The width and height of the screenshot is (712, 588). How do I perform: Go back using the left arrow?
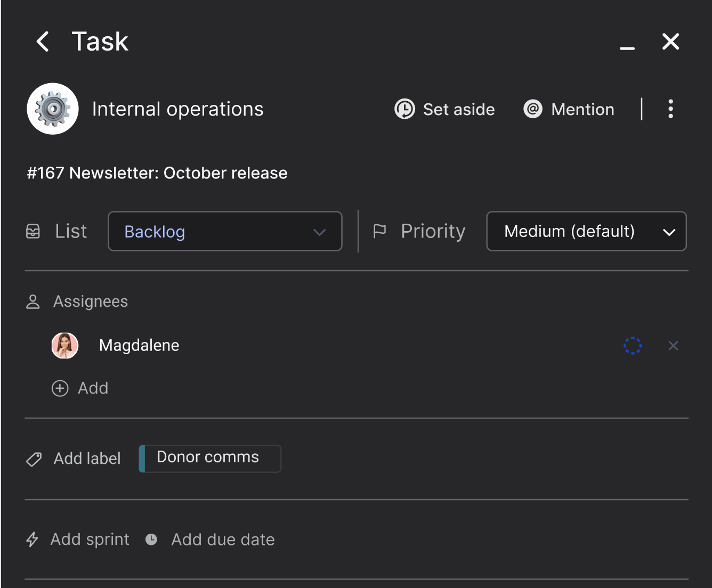click(43, 42)
